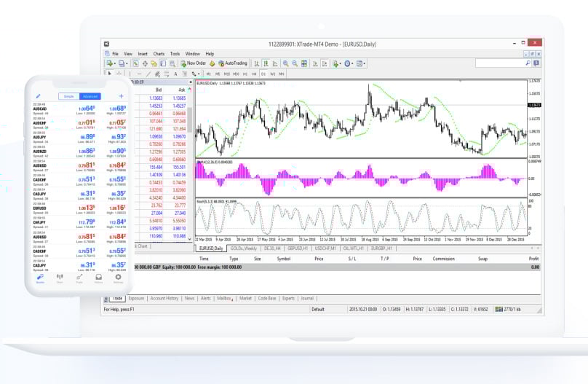Switch timeframe to D1
Viewport: 588px width, 384px height.
click(263, 74)
